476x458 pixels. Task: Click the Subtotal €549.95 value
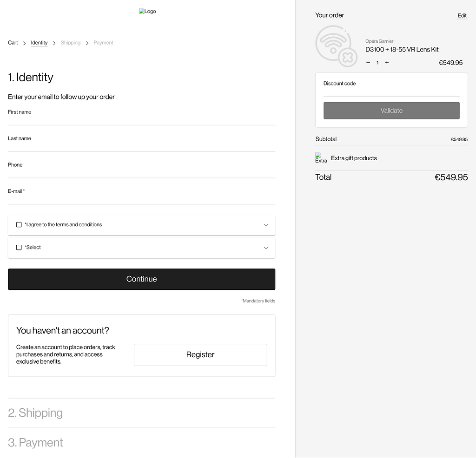pos(459,139)
